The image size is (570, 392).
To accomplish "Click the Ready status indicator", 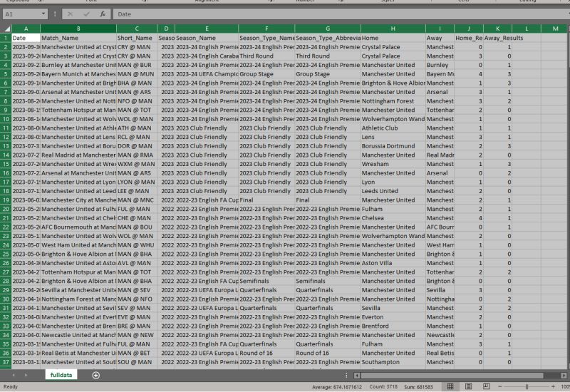I will pos(11,387).
